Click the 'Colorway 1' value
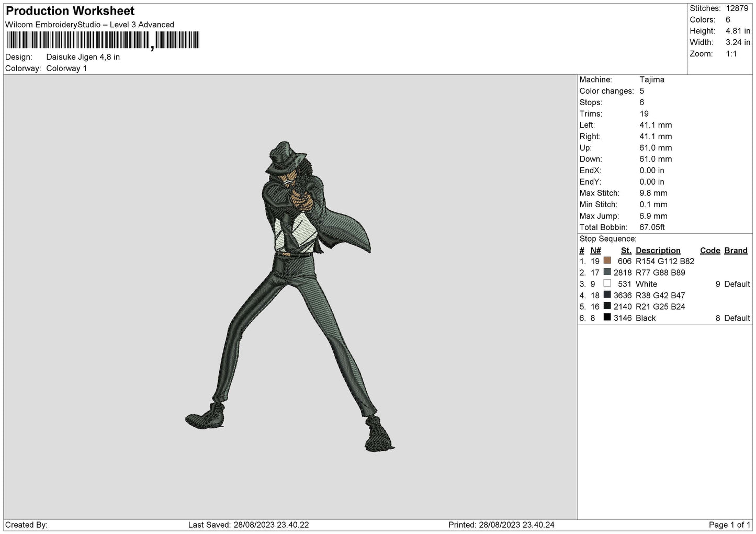Viewport: 756px width, 534px height. click(66, 69)
